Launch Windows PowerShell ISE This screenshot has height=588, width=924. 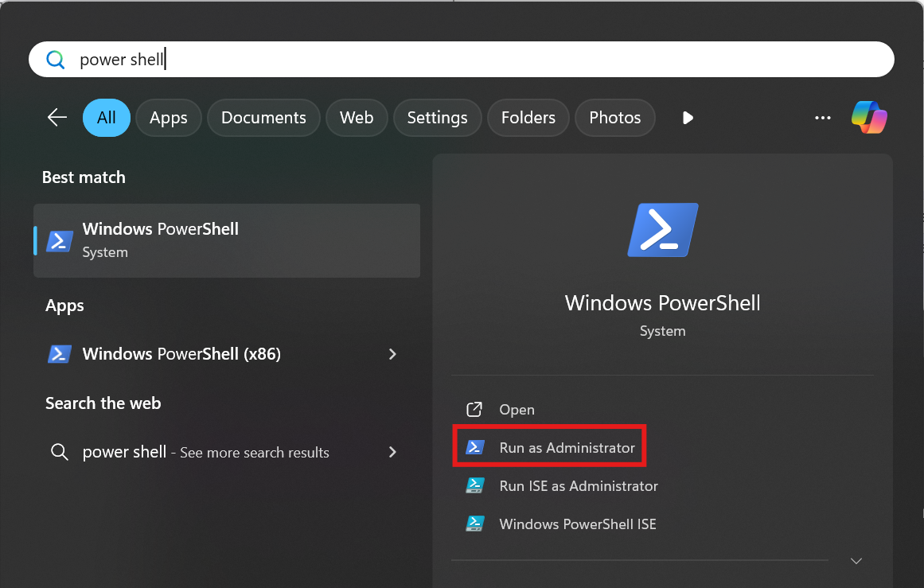[x=578, y=524]
